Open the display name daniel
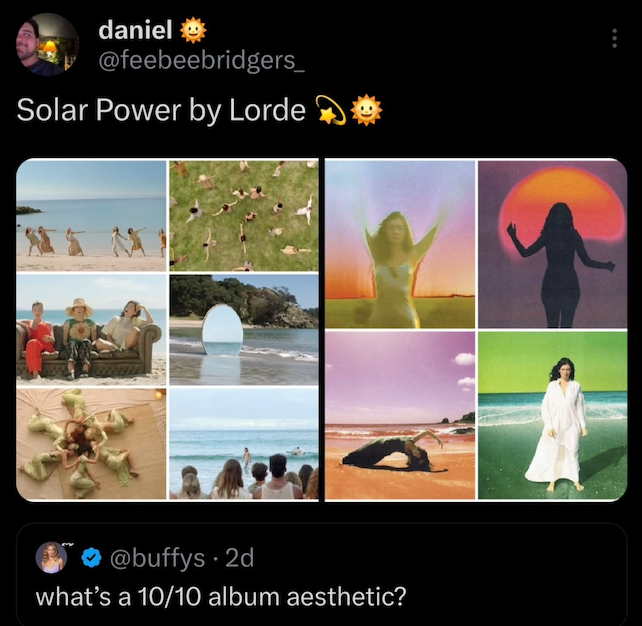Image resolution: width=642 pixels, height=626 pixels. [x=135, y=30]
